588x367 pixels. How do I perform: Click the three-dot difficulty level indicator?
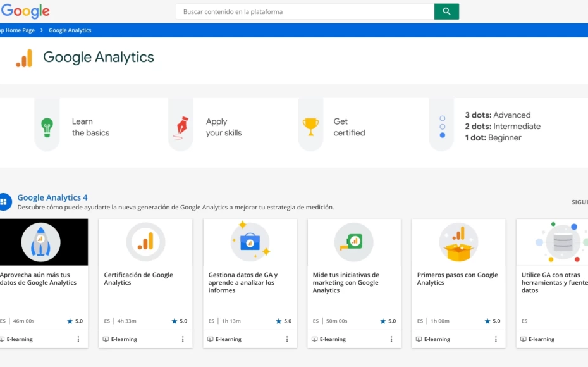[x=442, y=127]
